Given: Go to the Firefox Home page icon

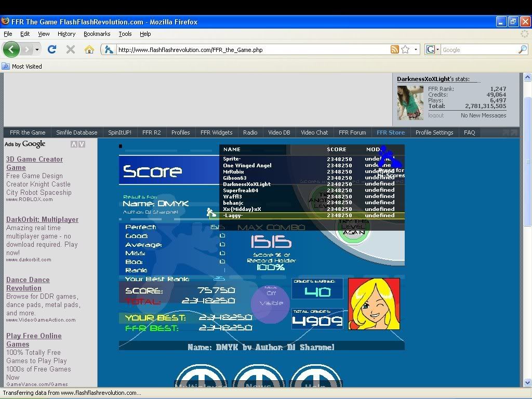Looking at the screenshot, I should click(x=89, y=49).
